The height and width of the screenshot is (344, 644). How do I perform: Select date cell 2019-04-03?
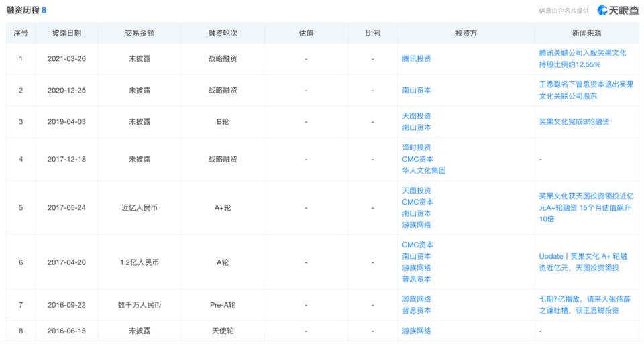point(66,122)
